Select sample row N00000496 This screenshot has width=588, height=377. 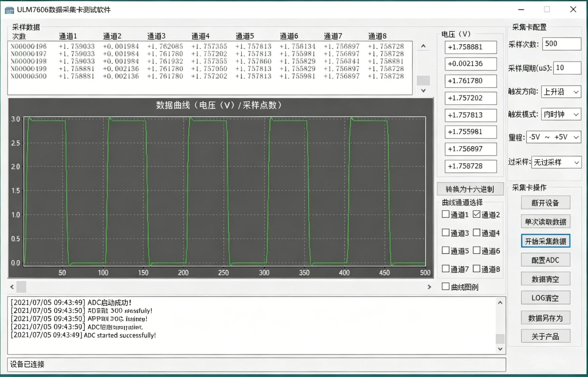207,46
